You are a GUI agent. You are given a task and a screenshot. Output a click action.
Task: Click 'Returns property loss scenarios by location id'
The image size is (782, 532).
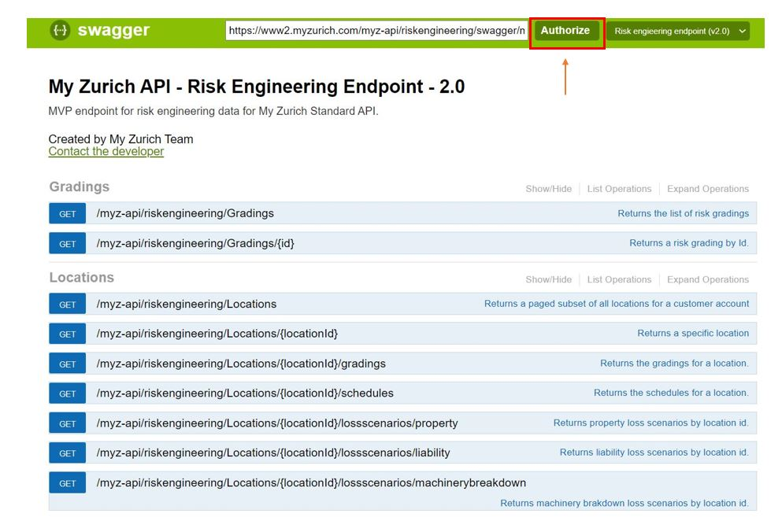(650, 423)
